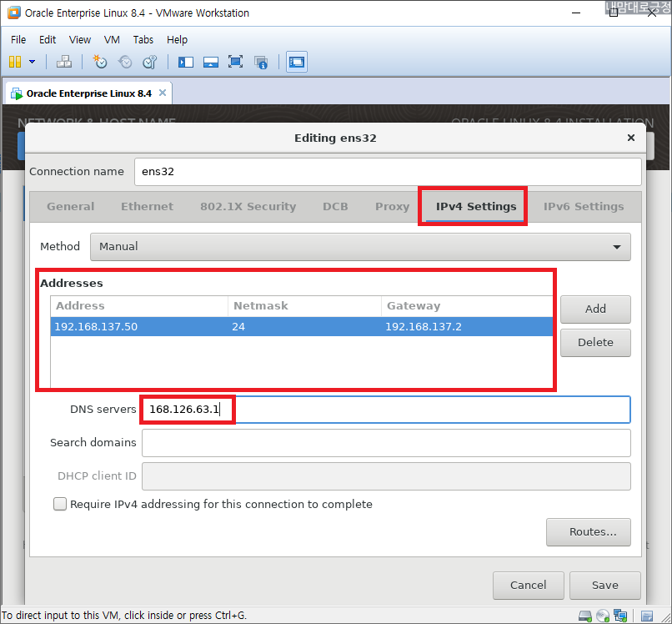
Task: Switch to the 802.1X Security tab
Action: (x=248, y=206)
